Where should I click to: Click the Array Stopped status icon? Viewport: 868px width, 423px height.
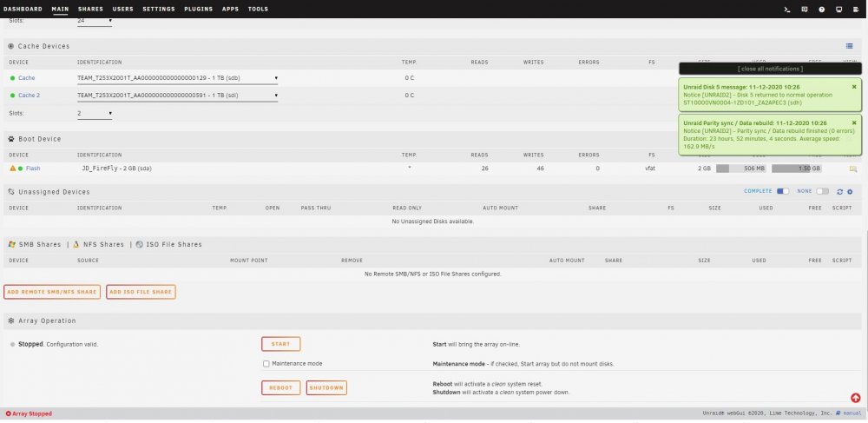point(9,413)
